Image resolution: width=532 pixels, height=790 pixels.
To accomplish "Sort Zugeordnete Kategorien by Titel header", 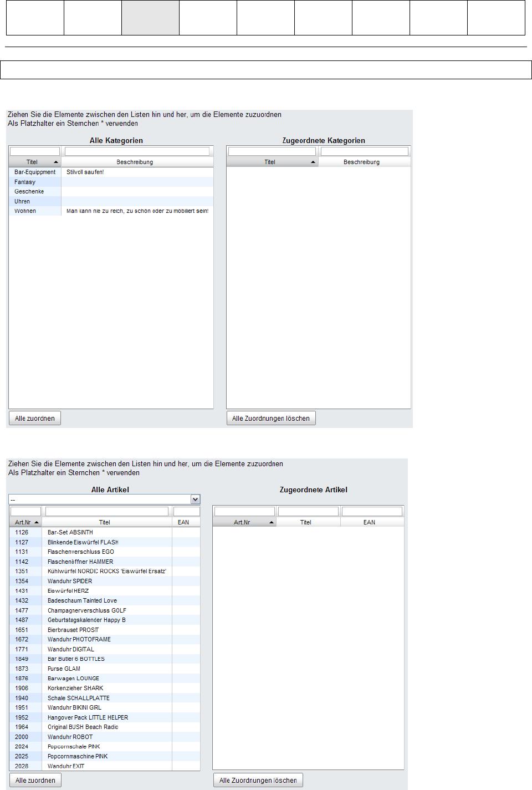I will pyautogui.click(x=272, y=162).
